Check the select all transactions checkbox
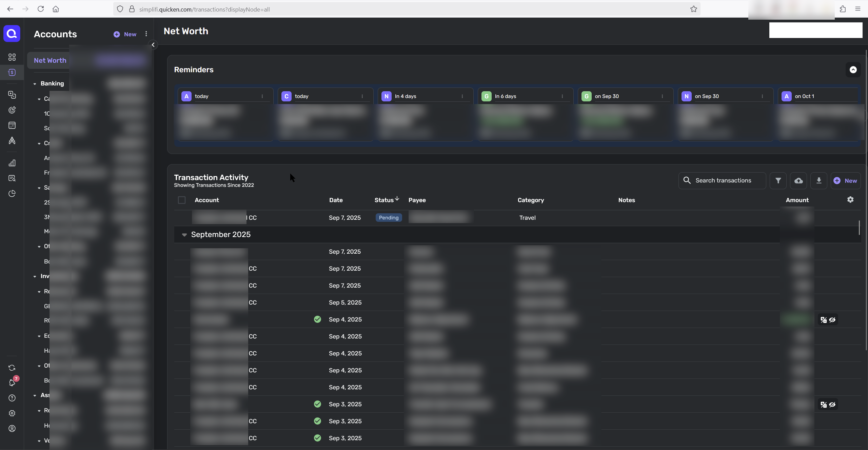Image resolution: width=868 pixels, height=450 pixels. pyautogui.click(x=182, y=200)
